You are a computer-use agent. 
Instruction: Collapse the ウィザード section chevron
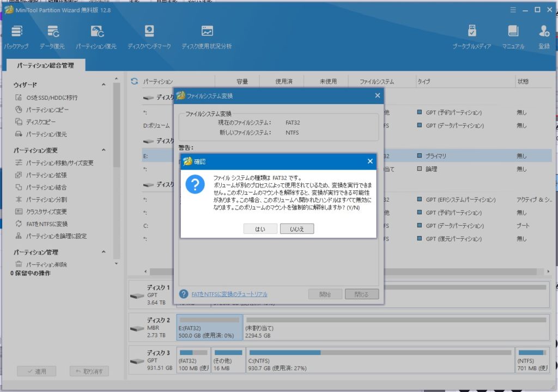click(x=104, y=85)
